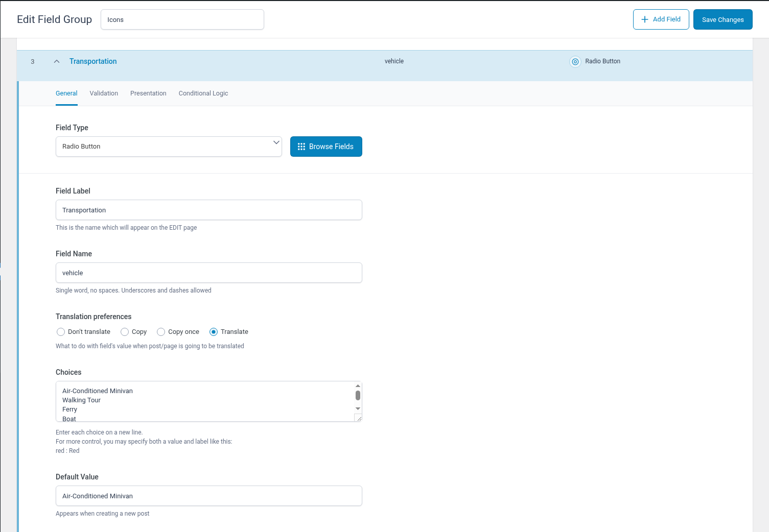
Task: Open the Presentation tab
Action: pos(148,93)
